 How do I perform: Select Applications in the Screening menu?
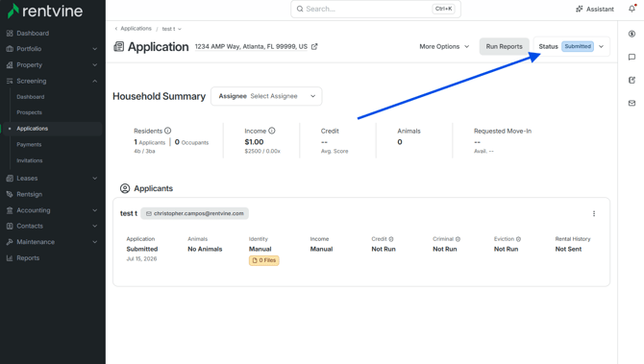click(x=33, y=129)
